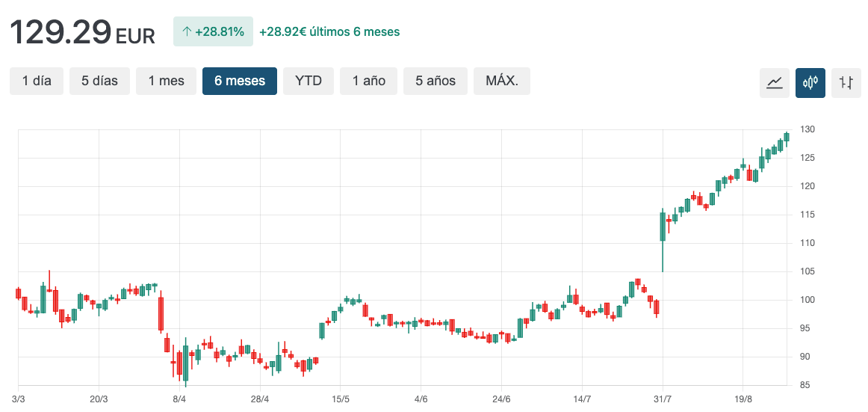Viewport: 868px width, 412px height.
Task: Click the 129.29 EUR price value
Action: pos(82,33)
